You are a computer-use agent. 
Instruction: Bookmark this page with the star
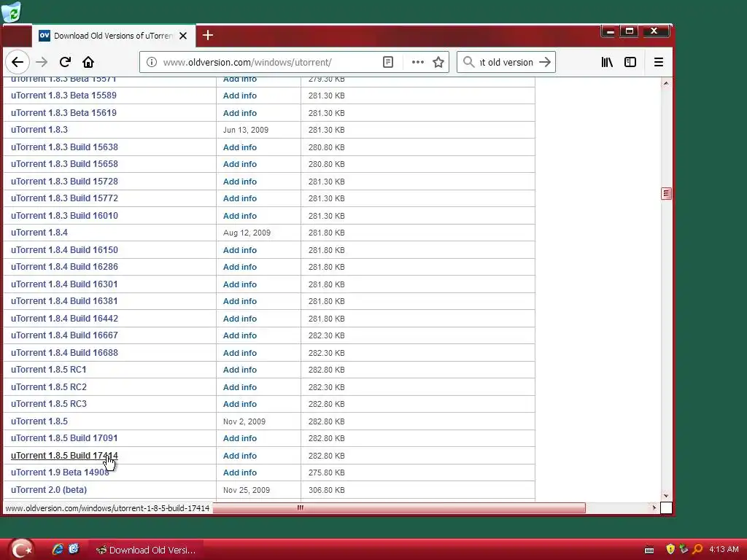(438, 62)
